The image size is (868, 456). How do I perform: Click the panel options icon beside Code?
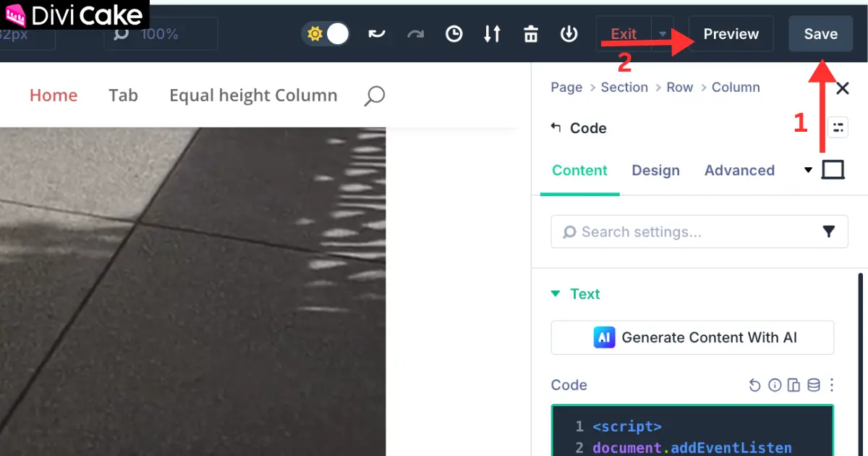(838, 127)
